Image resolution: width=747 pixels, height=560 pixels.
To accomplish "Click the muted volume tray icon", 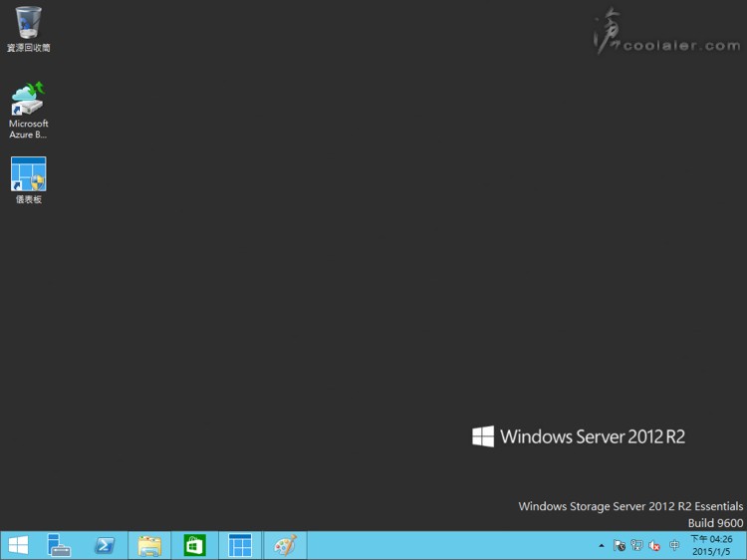I will 654,545.
